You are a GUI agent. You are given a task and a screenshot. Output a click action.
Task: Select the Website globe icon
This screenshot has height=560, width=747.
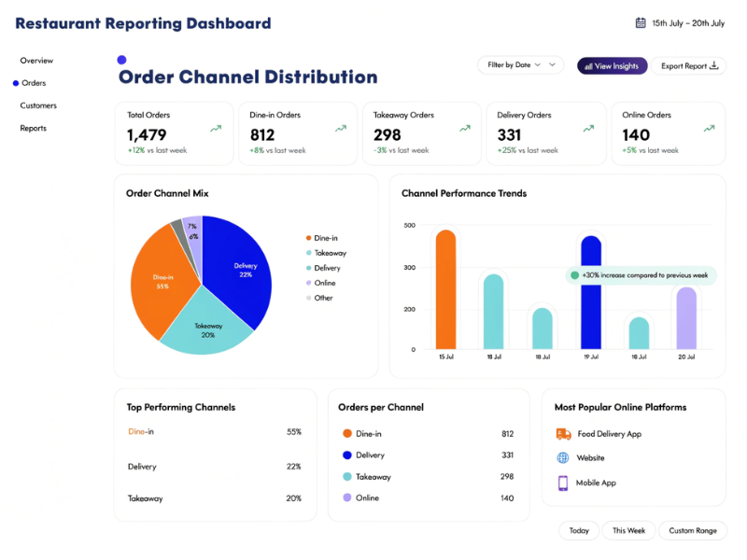[x=564, y=457]
